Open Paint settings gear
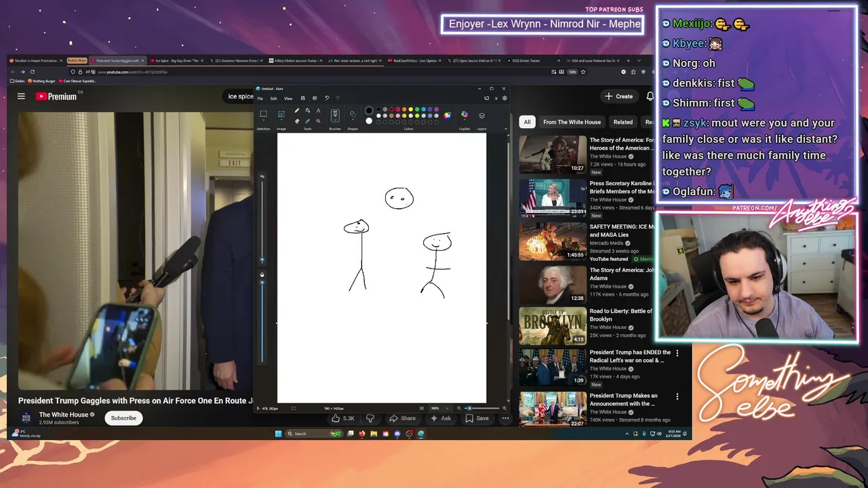This screenshot has width=868, height=488. pyautogui.click(x=505, y=98)
